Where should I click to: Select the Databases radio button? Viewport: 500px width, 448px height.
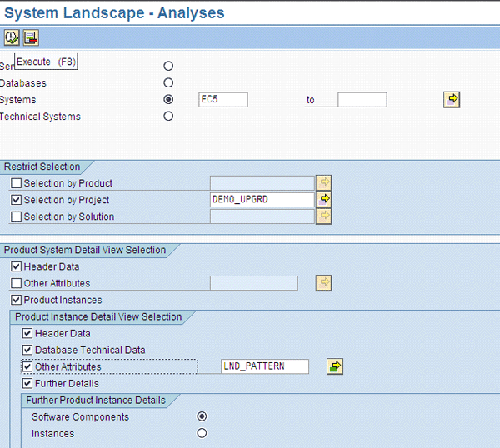[x=168, y=82]
